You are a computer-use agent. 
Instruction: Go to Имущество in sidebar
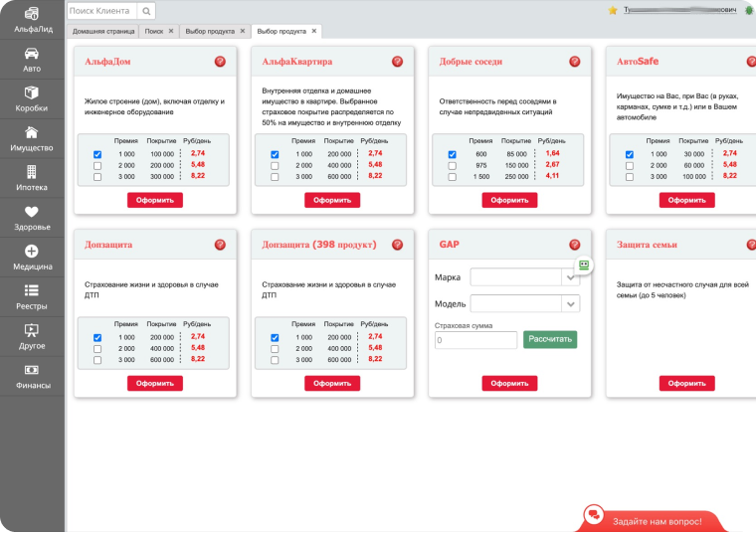click(32, 139)
